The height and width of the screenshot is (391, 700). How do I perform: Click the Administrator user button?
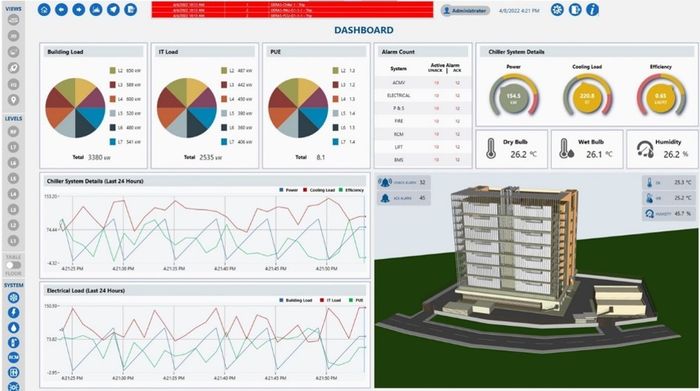(465, 10)
